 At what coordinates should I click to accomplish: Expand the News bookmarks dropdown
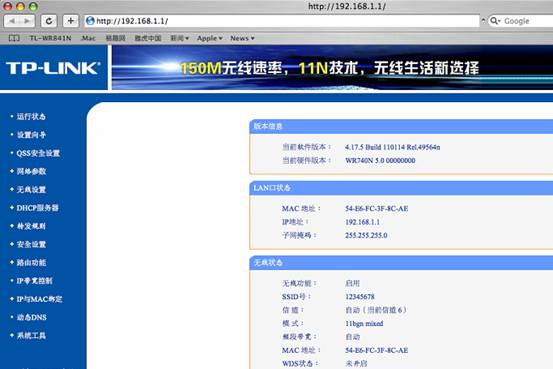pyautogui.click(x=242, y=38)
